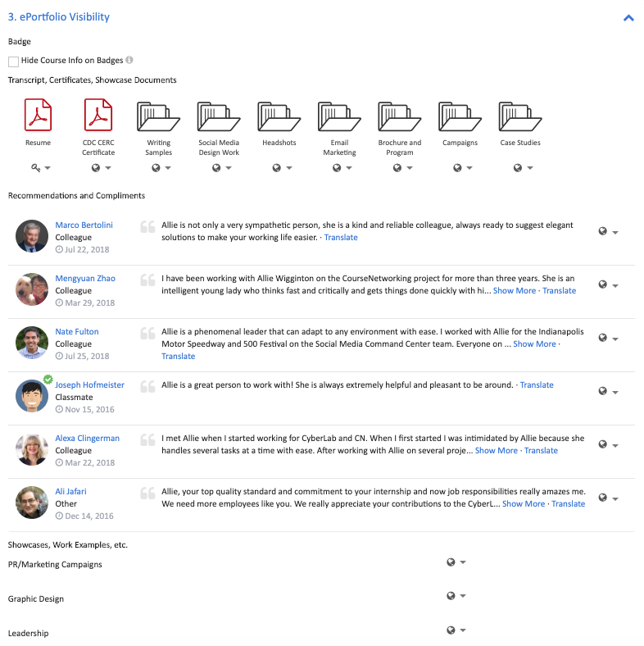Click the PR/Marketing Campaigns showcase label
The image size is (644, 646).
[x=55, y=564]
